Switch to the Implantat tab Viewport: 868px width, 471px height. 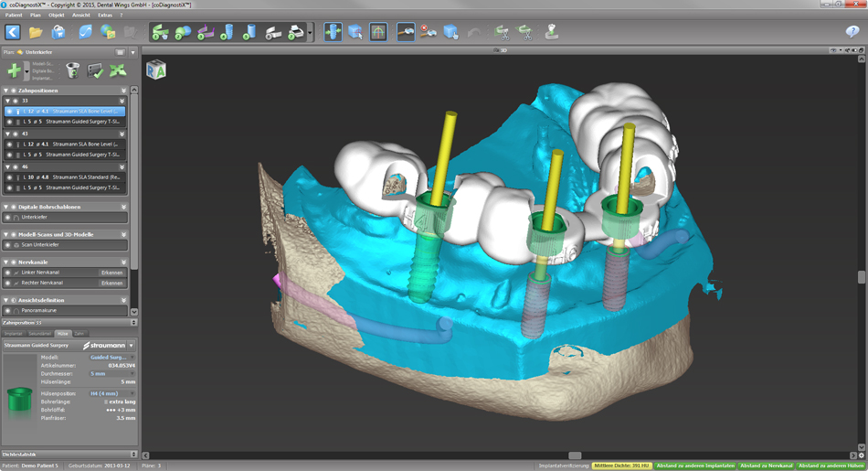[14, 334]
